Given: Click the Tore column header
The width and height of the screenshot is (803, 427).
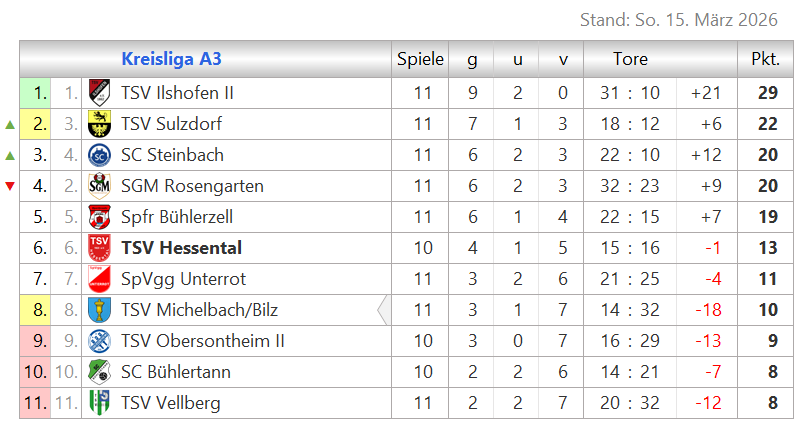Looking at the screenshot, I should pos(630,59).
